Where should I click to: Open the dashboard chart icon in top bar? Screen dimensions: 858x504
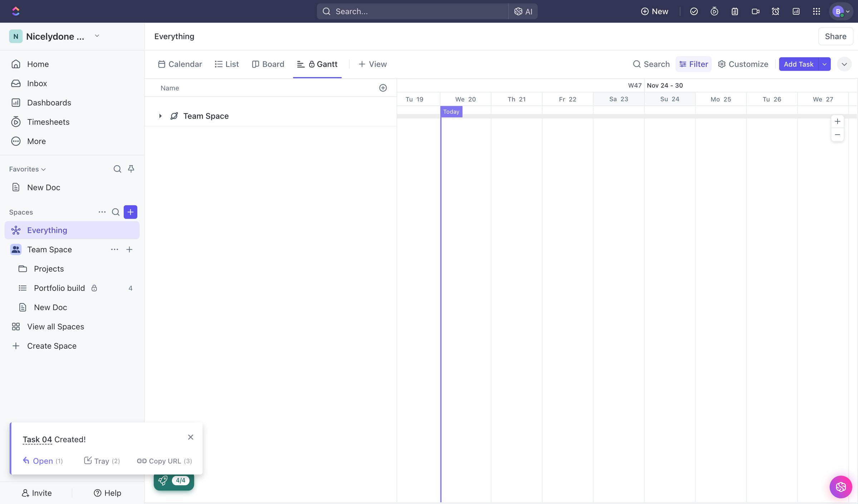[x=796, y=11]
